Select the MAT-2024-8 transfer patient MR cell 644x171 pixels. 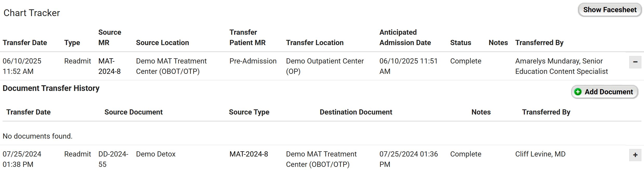click(249, 154)
